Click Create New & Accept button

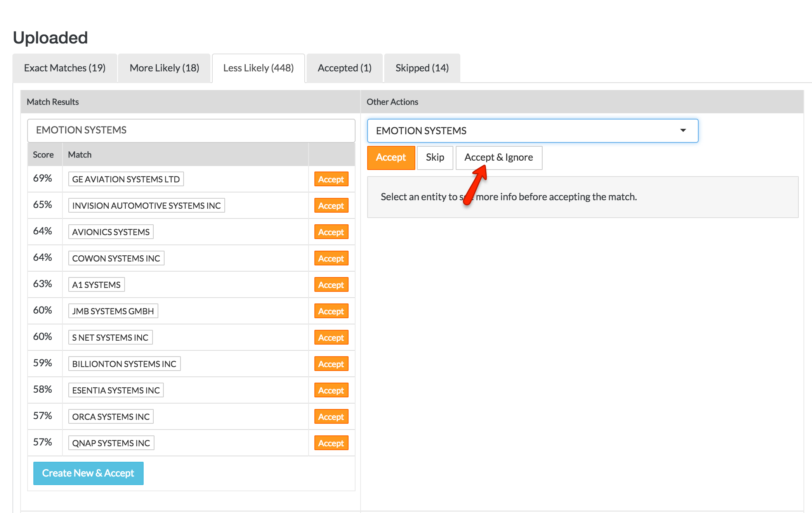coord(88,473)
